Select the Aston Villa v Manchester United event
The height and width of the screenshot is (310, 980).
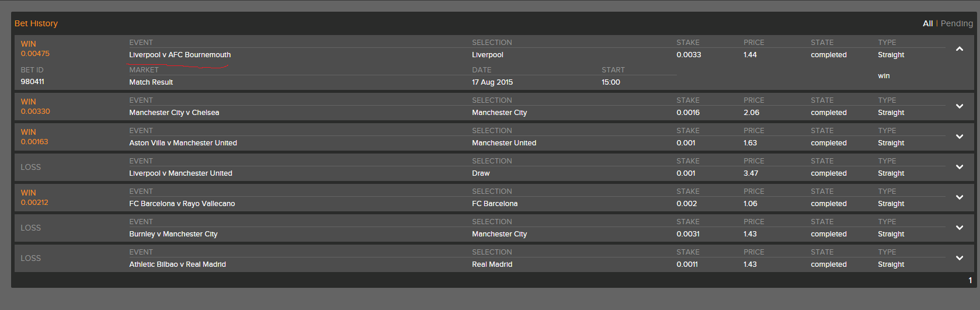pos(183,143)
